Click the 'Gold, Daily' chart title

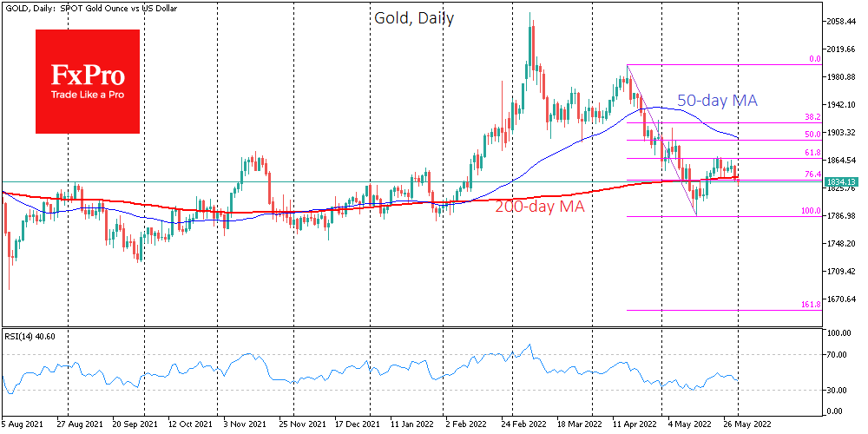point(414,18)
